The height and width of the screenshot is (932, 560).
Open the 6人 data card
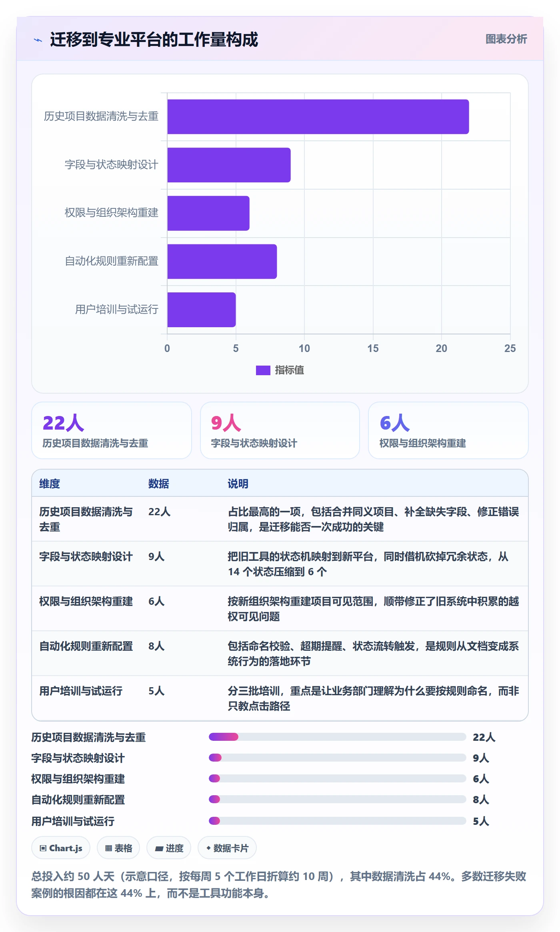pyautogui.click(x=448, y=430)
